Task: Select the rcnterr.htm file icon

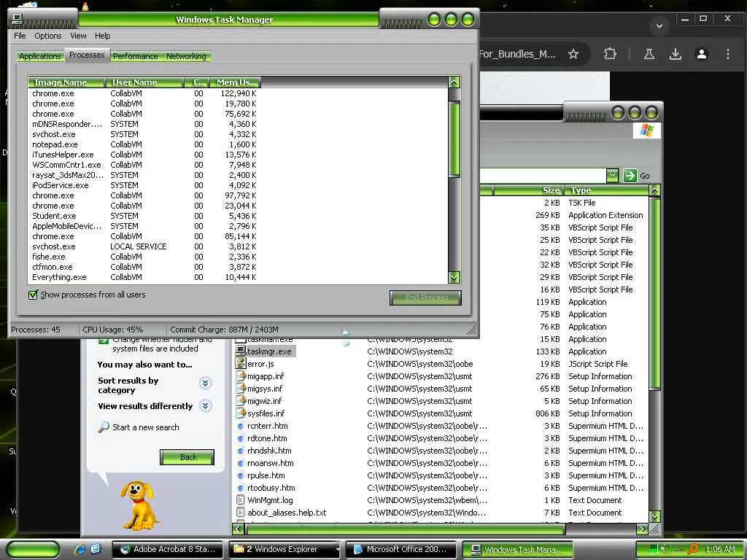Action: (x=241, y=426)
